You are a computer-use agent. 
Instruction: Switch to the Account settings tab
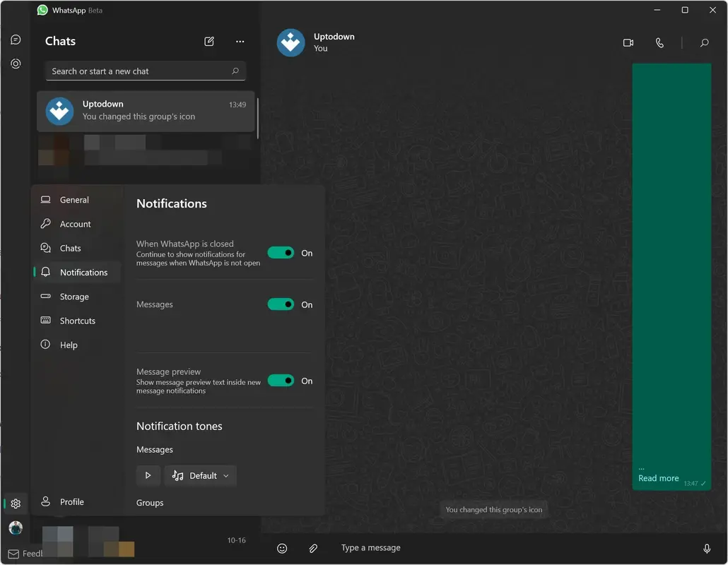[74, 224]
